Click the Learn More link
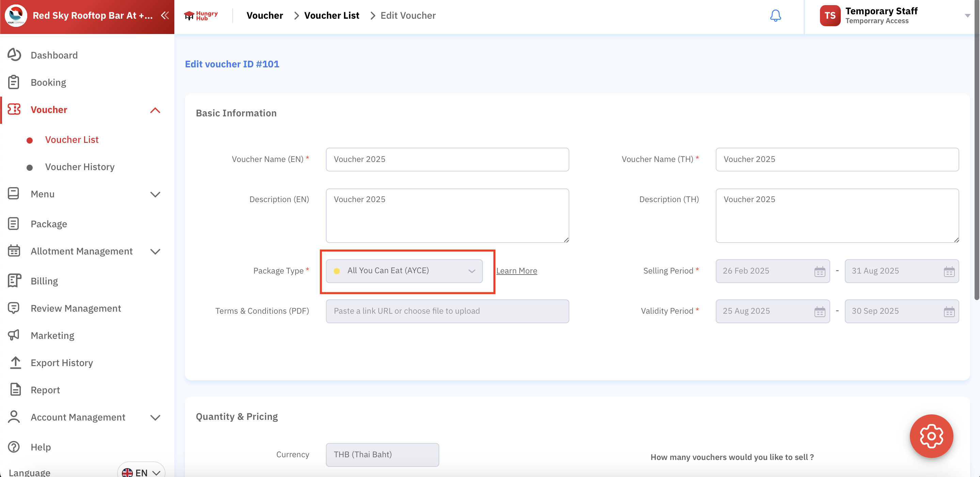Screen dimensions: 980x477 coord(516,271)
